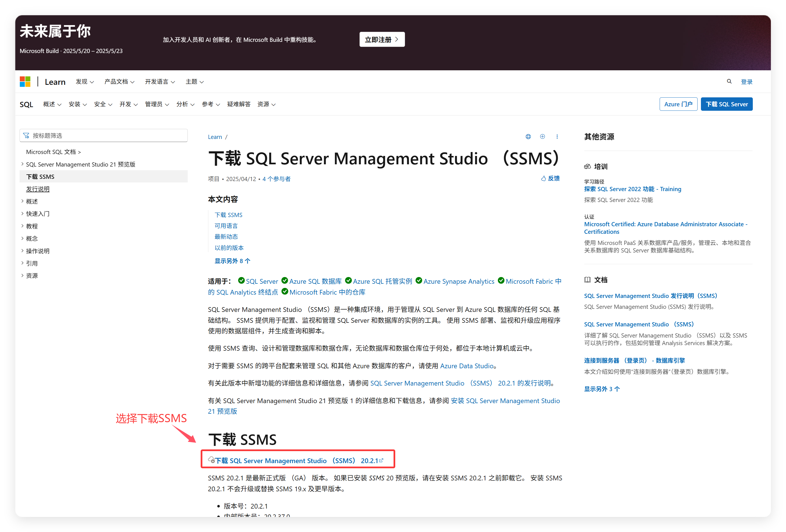Open the SQL 安装 dropdown

pos(78,104)
